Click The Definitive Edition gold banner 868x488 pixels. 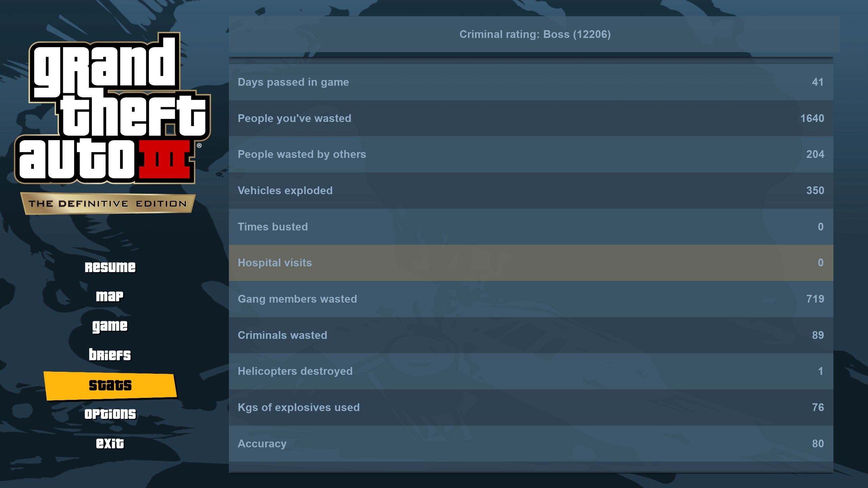108,203
